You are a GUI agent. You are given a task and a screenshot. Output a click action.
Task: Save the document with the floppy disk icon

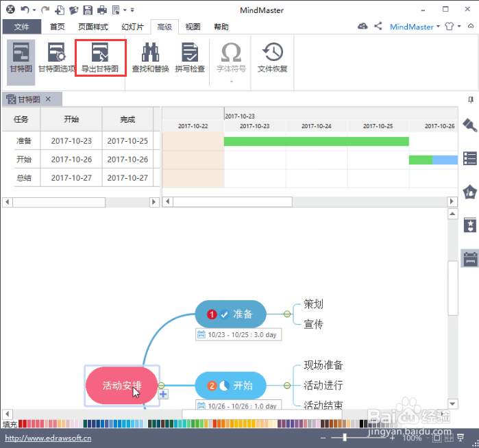88,10
